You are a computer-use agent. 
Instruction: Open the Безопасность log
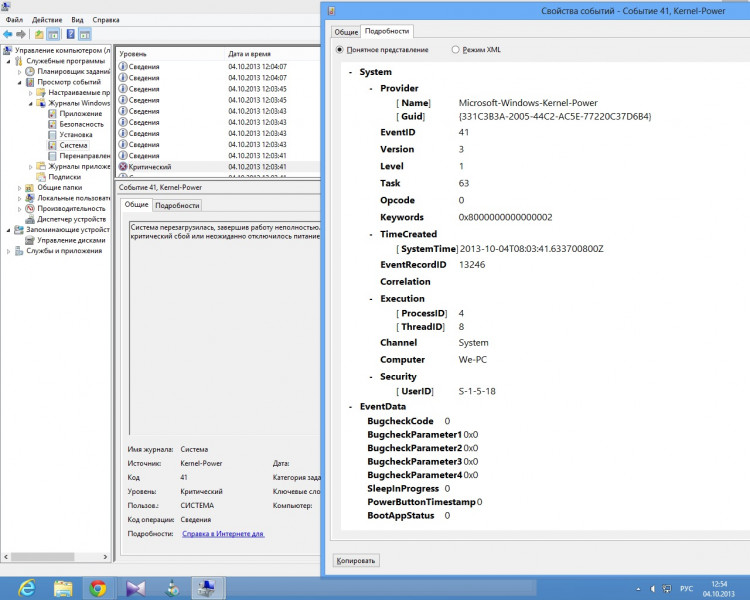click(x=81, y=124)
